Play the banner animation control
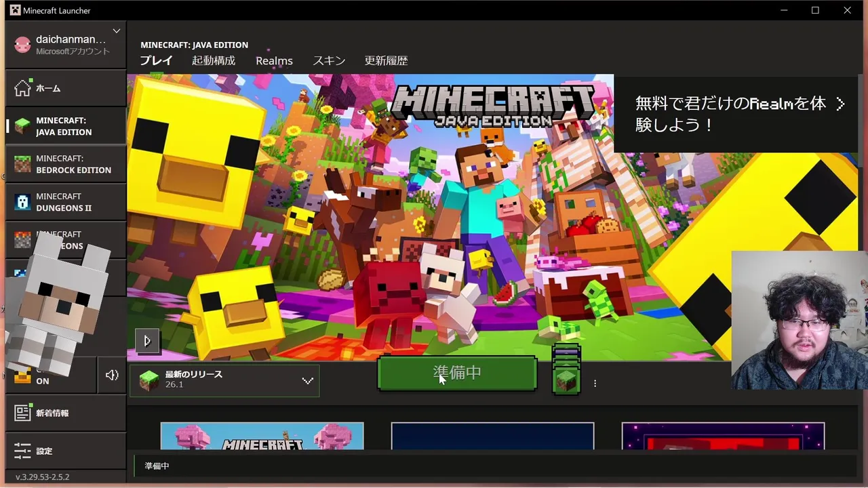The width and height of the screenshot is (868, 488). click(x=147, y=341)
